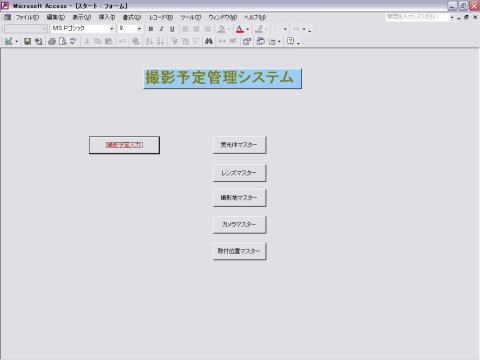Open the 挿入(I) menu
The image size is (480, 360).
107,17
